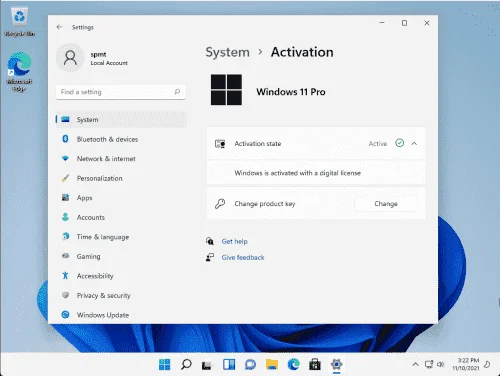Open File Explorer on taskbar
This screenshot has height=376, width=500.
pyautogui.click(x=272, y=364)
